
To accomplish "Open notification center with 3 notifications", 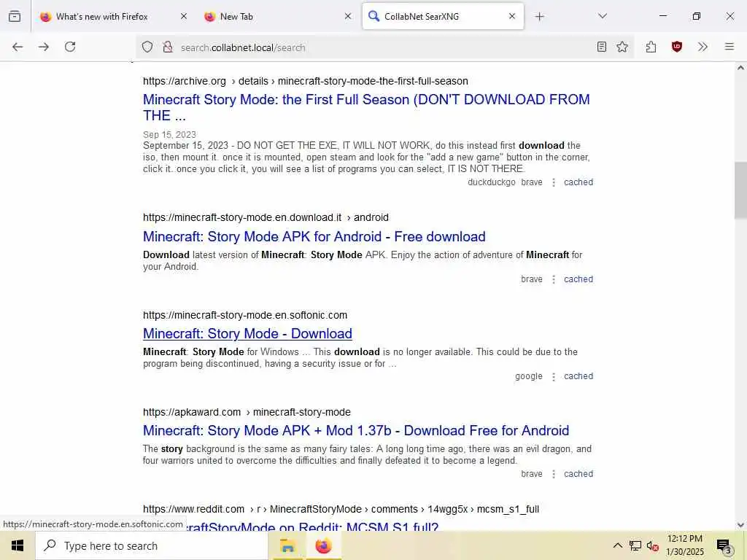I will pyautogui.click(x=724, y=546).
